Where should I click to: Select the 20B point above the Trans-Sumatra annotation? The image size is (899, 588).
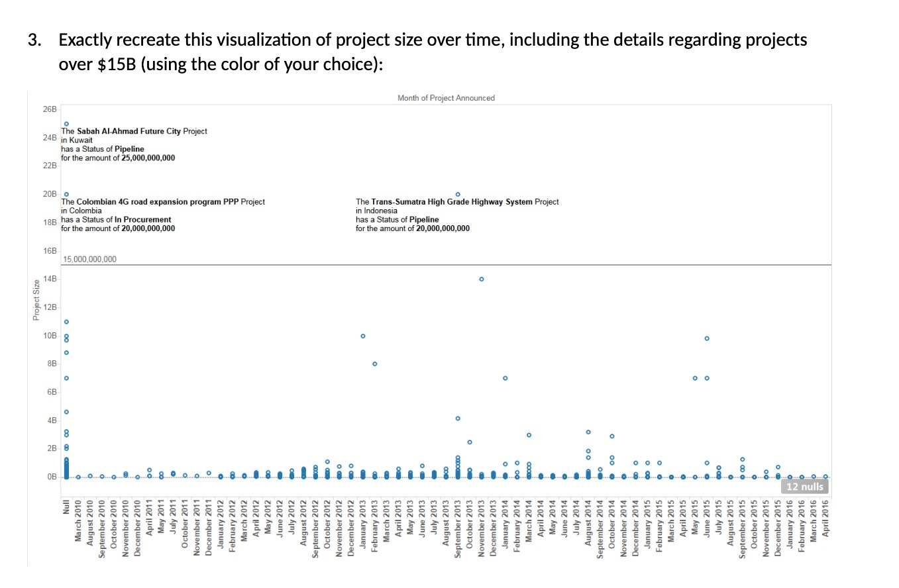click(x=458, y=194)
